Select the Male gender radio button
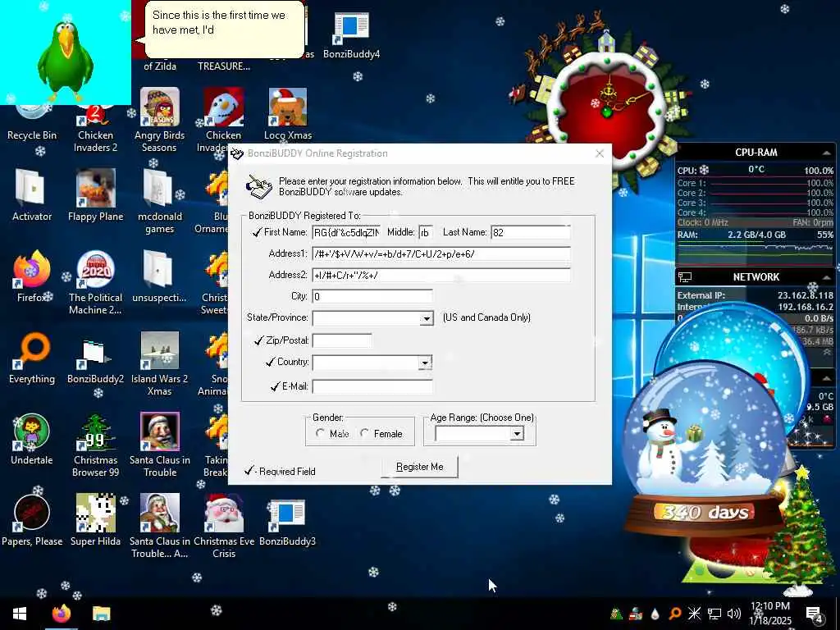Screen dimensions: 840x630 click(x=321, y=433)
